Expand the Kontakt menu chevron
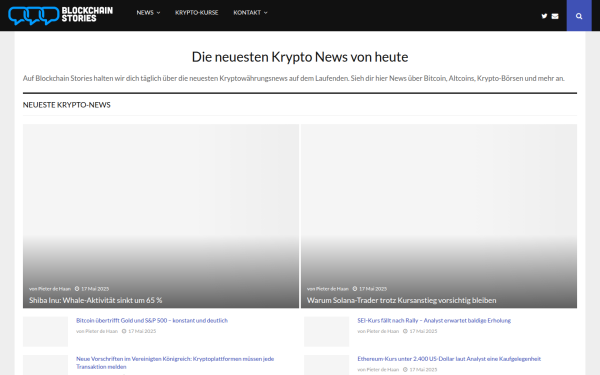 [x=266, y=13]
